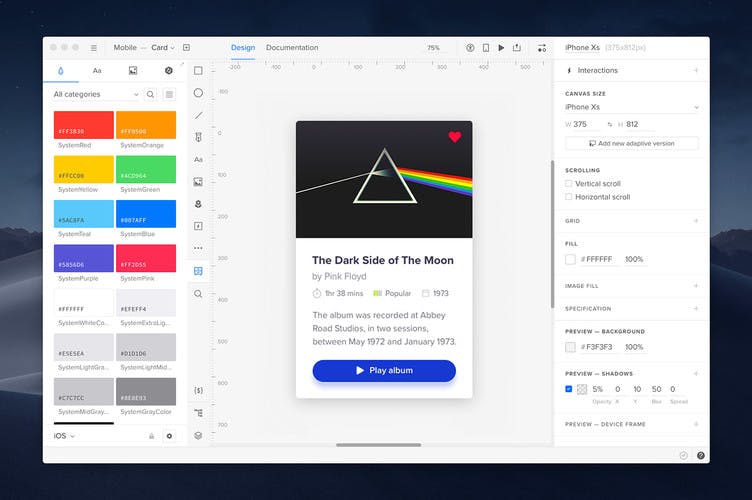This screenshot has width=752, height=500.
Task: Open the Colors droplet tab in the library
Action: [x=60, y=71]
